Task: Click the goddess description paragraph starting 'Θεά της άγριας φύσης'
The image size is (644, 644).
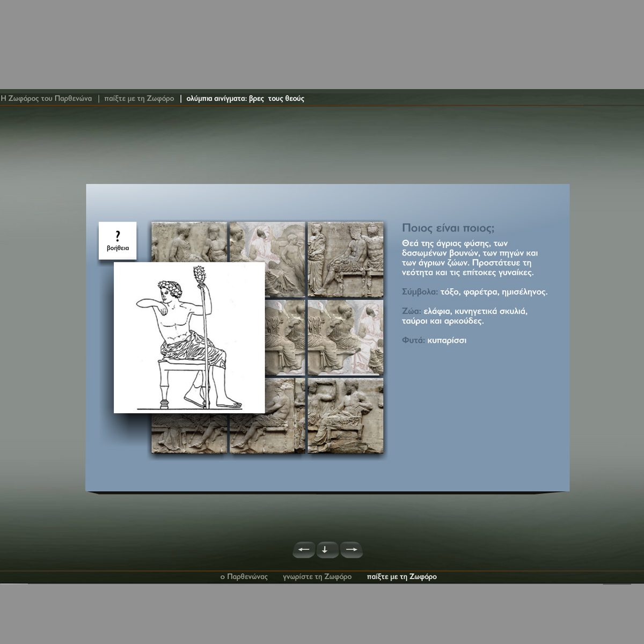Action: pos(470,258)
